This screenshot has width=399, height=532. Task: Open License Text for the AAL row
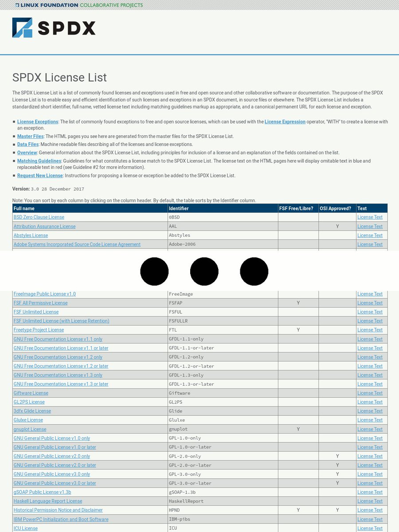pos(370,227)
